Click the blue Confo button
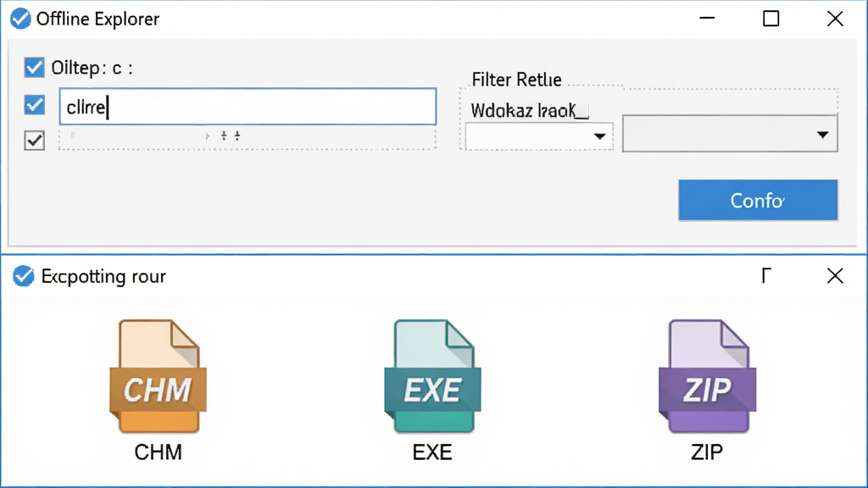 [758, 200]
